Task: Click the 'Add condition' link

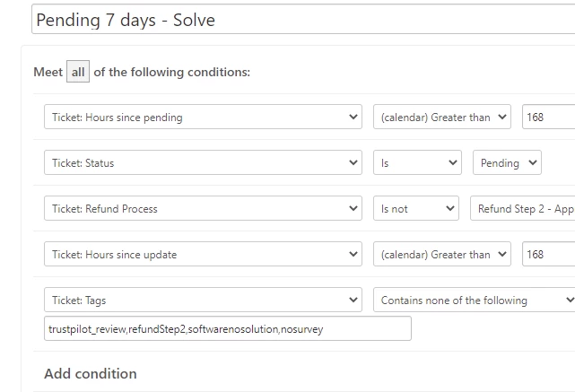Action: (91, 373)
